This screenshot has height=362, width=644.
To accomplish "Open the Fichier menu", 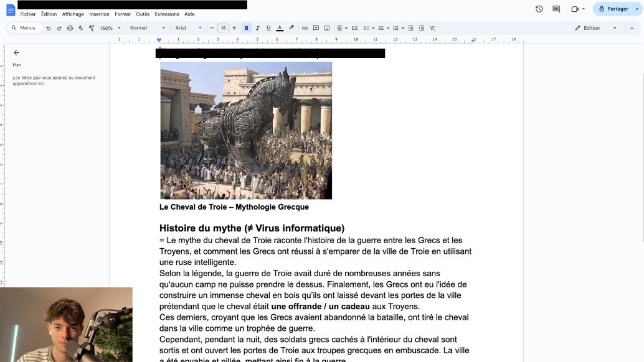I will (x=28, y=14).
